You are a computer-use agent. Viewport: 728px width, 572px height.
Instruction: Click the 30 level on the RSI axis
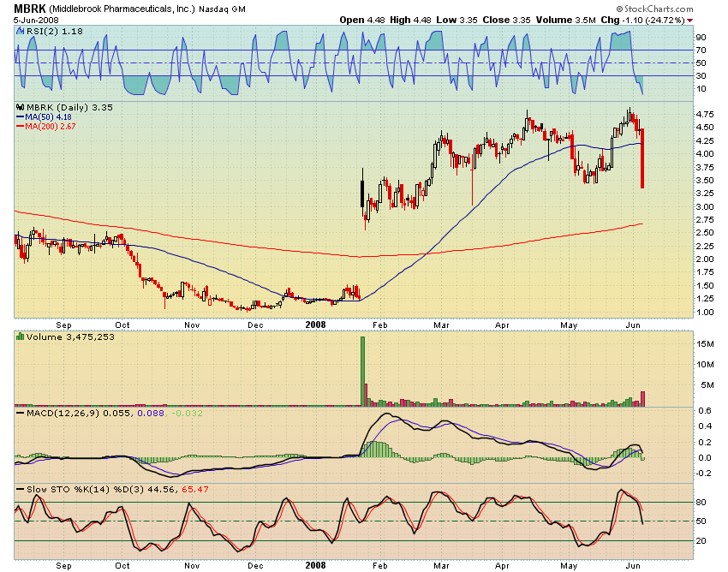[x=701, y=75]
